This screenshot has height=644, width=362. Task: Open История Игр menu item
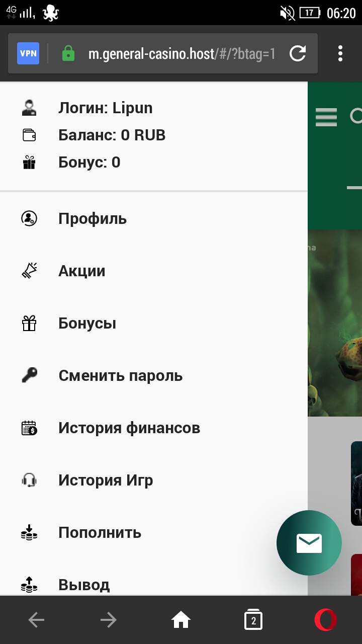[154, 480]
